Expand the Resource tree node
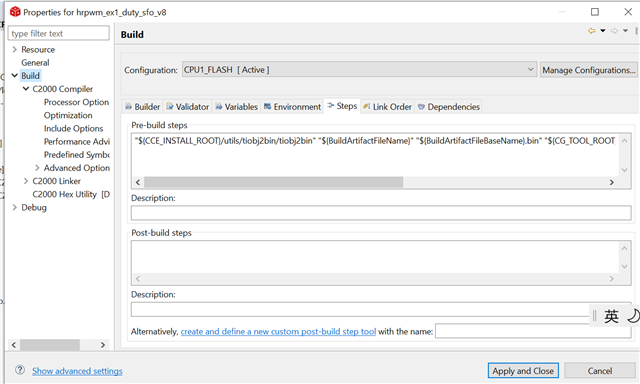This screenshot has height=384, width=640. pyautogui.click(x=15, y=49)
